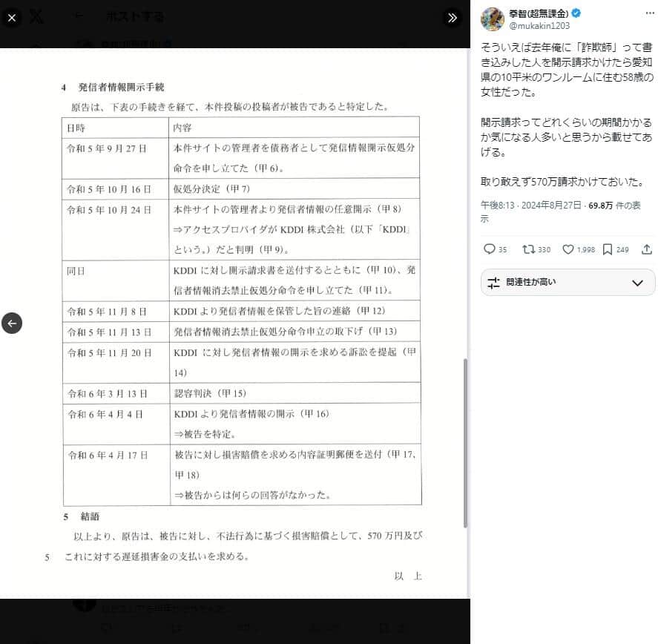Select the share icon below the image
This screenshot has width=658, height=644.
tap(647, 250)
